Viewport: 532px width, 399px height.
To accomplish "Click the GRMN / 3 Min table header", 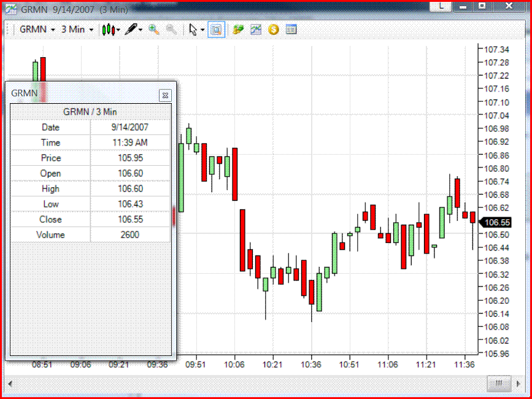I will 90,112.
